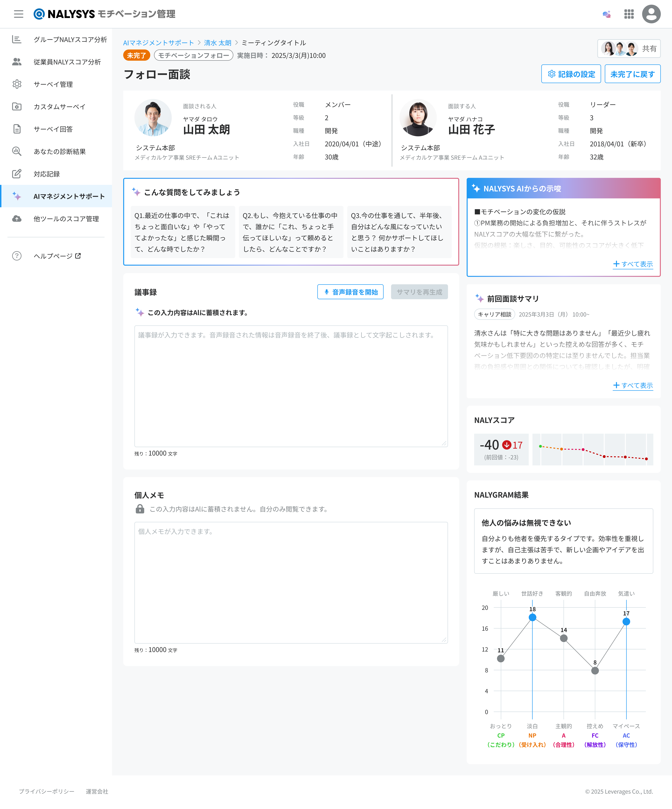This screenshot has height=809, width=672.
Task: Click the 他ツールのスコア管理 cloud icon
Action: pyautogui.click(x=17, y=218)
